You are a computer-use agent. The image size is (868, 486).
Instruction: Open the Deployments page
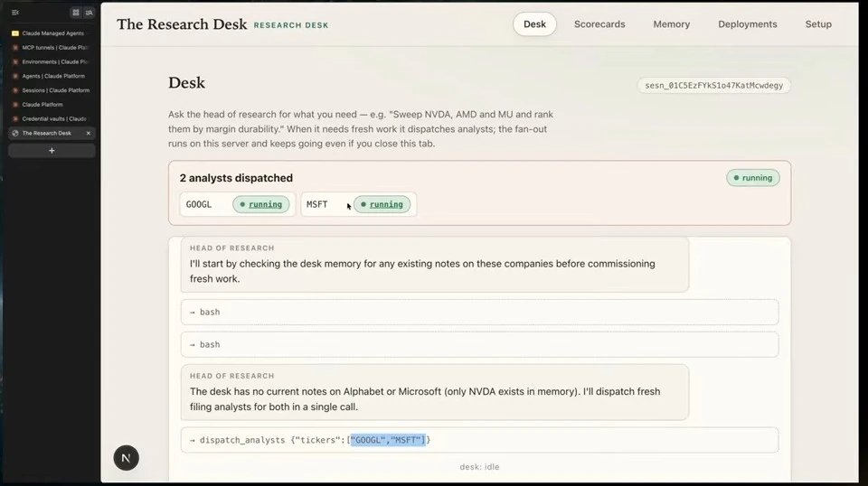[x=748, y=24]
